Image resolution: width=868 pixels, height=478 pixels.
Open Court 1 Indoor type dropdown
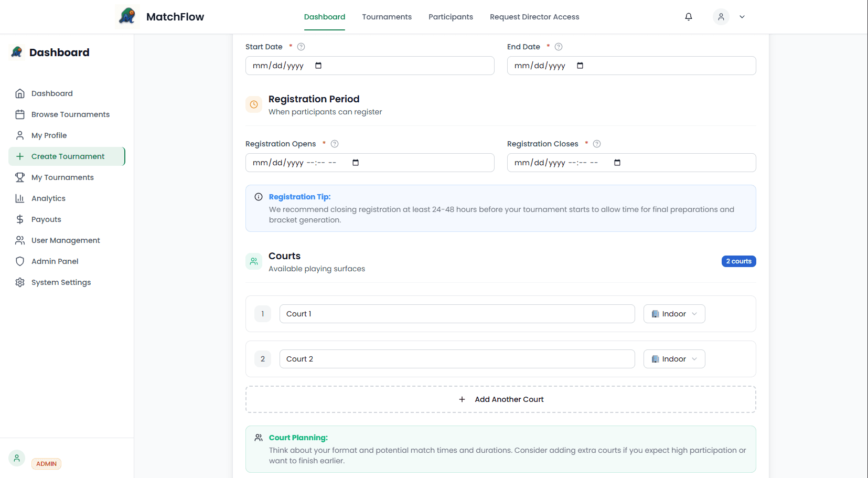pos(674,314)
